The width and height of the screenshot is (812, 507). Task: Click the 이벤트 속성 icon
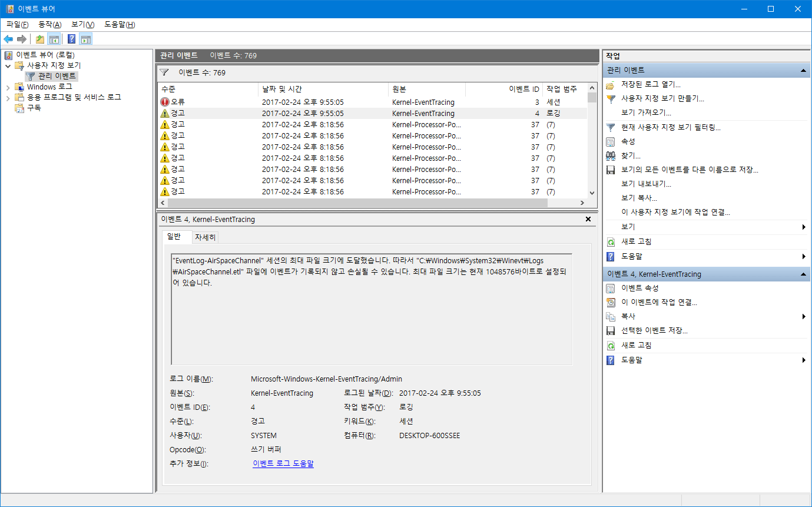click(x=611, y=289)
